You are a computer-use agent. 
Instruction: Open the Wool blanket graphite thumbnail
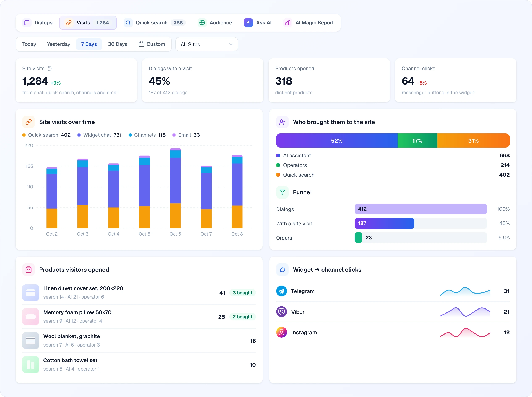pyautogui.click(x=31, y=341)
